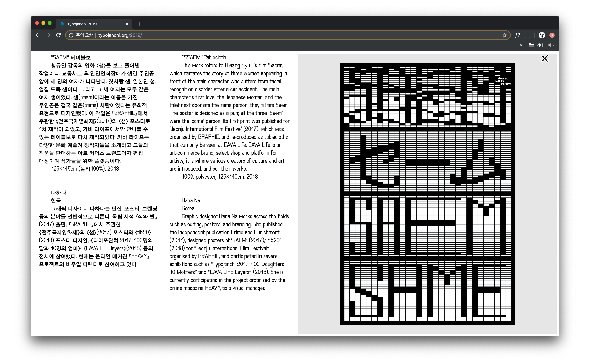Click the 주의 요함 security warning label

(x=84, y=35)
